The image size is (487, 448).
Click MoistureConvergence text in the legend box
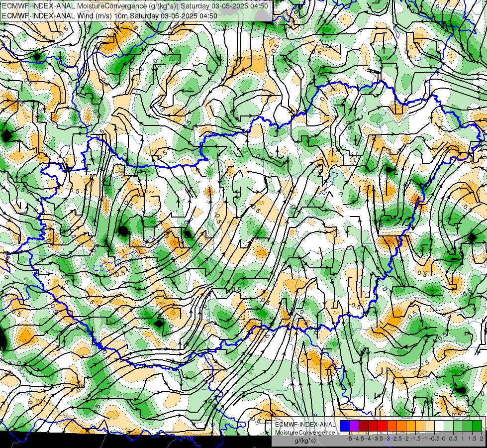pyautogui.click(x=305, y=433)
